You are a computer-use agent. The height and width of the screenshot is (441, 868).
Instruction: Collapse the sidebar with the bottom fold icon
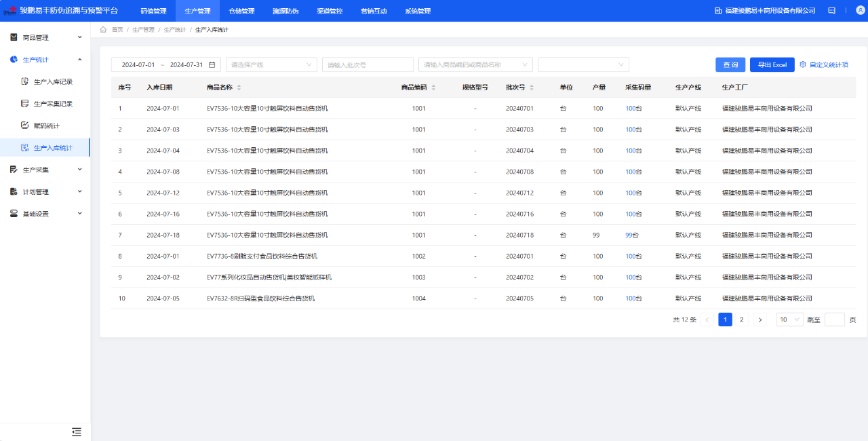pyautogui.click(x=77, y=432)
